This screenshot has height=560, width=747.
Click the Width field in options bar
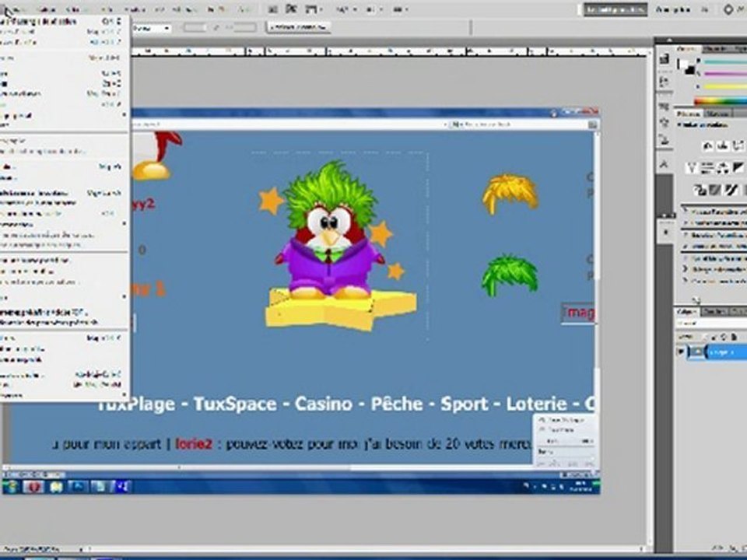point(195,28)
